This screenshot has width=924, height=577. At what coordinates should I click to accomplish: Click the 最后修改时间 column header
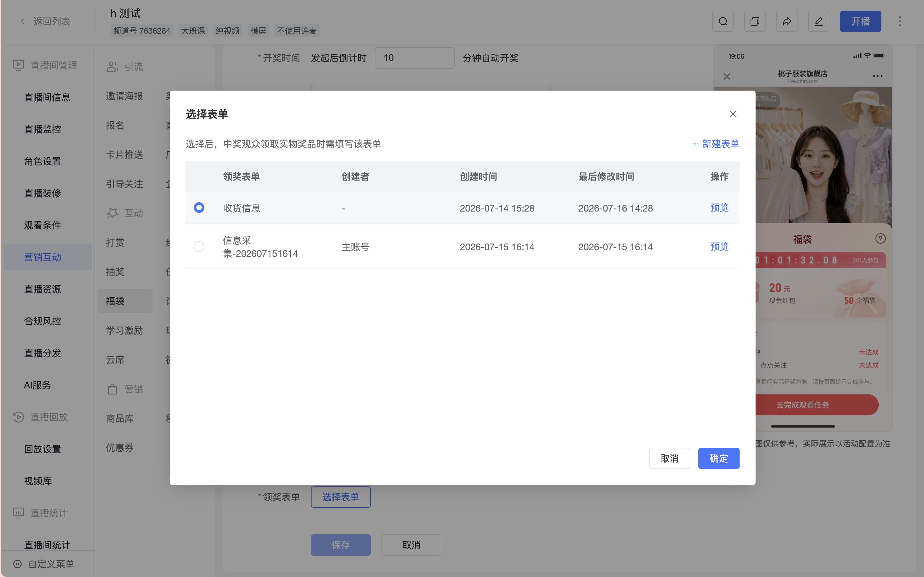click(x=606, y=177)
